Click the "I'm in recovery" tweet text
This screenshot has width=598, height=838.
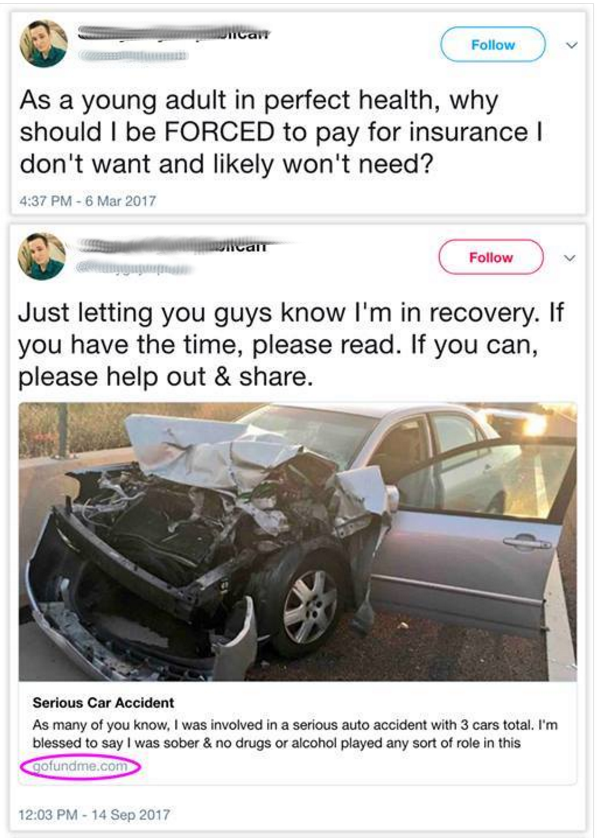pyautogui.click(x=290, y=345)
